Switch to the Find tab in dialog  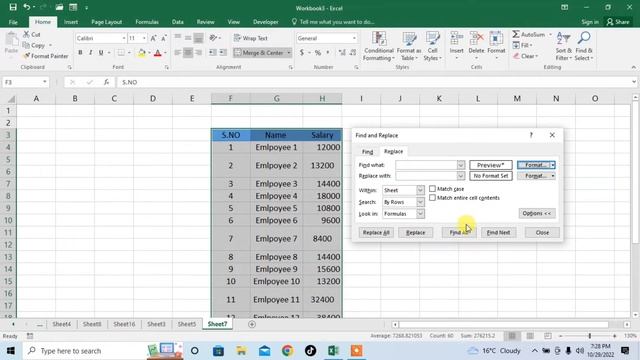click(x=367, y=151)
